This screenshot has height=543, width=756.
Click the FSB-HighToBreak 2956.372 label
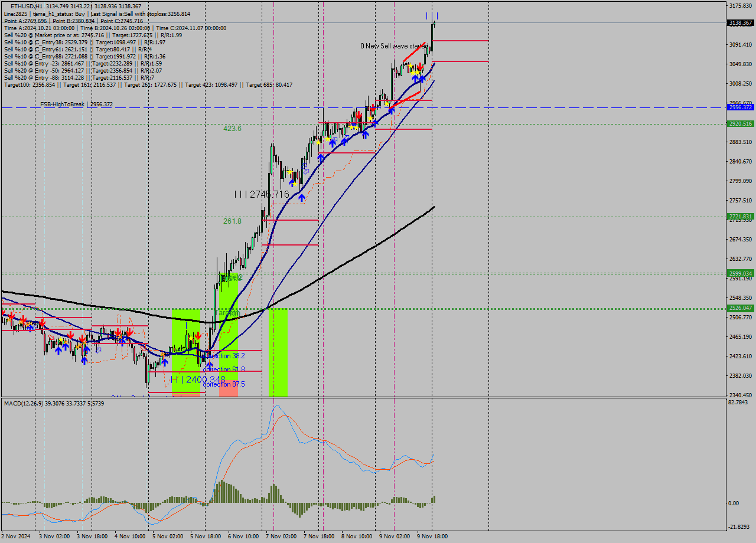point(76,104)
